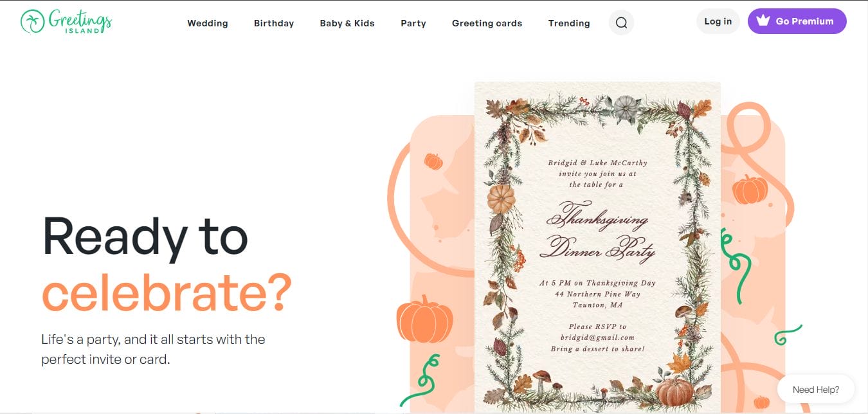Image resolution: width=868 pixels, height=414 pixels.
Task: Click the green squiggle near the right pumpkin
Action: tap(735, 265)
